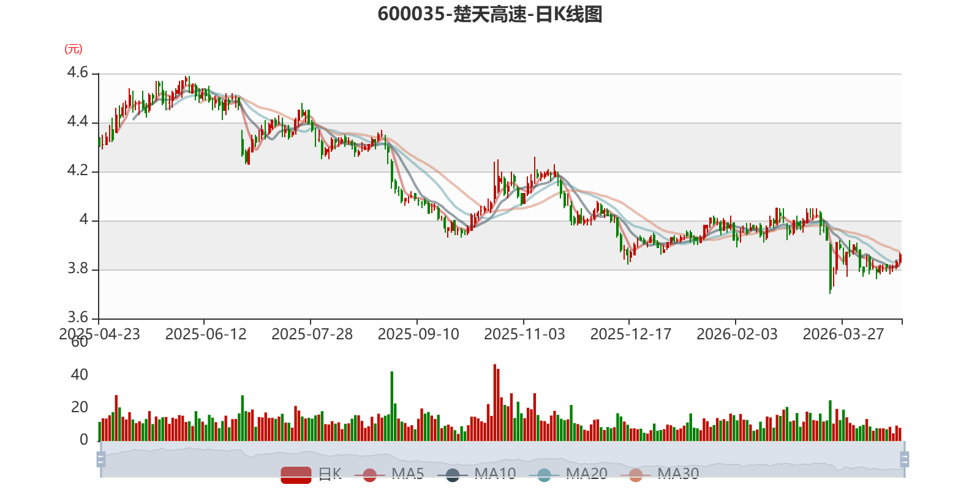Image resolution: width=980 pixels, height=490 pixels.
Task: Show or hide the MA30 series
Action: tap(660, 474)
